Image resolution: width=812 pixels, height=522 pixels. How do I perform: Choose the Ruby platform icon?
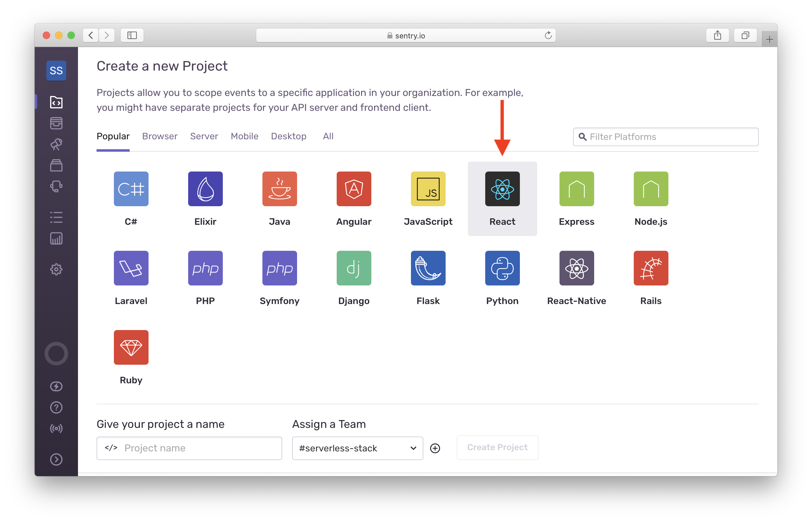point(131,347)
